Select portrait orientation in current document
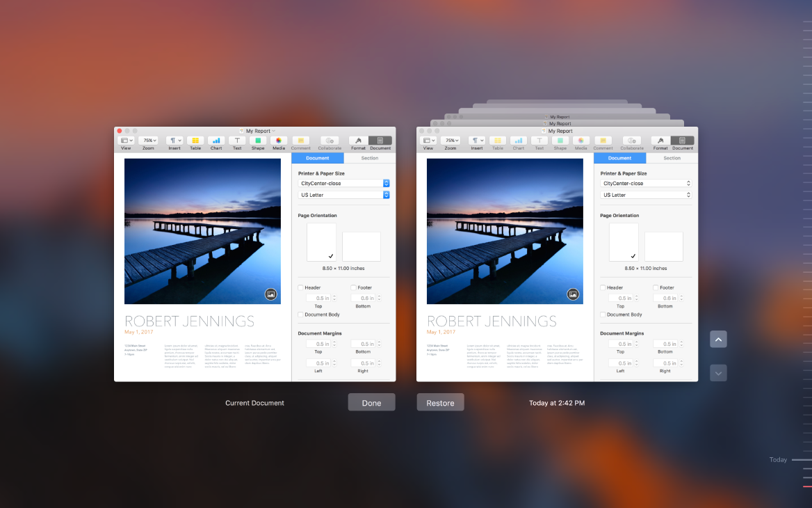The width and height of the screenshot is (812, 508). (x=322, y=242)
